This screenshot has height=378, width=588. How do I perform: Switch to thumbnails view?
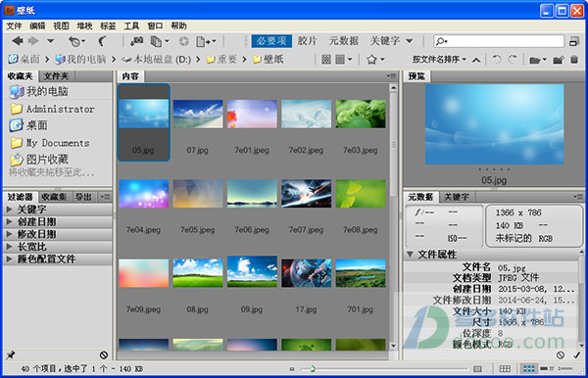point(529,369)
